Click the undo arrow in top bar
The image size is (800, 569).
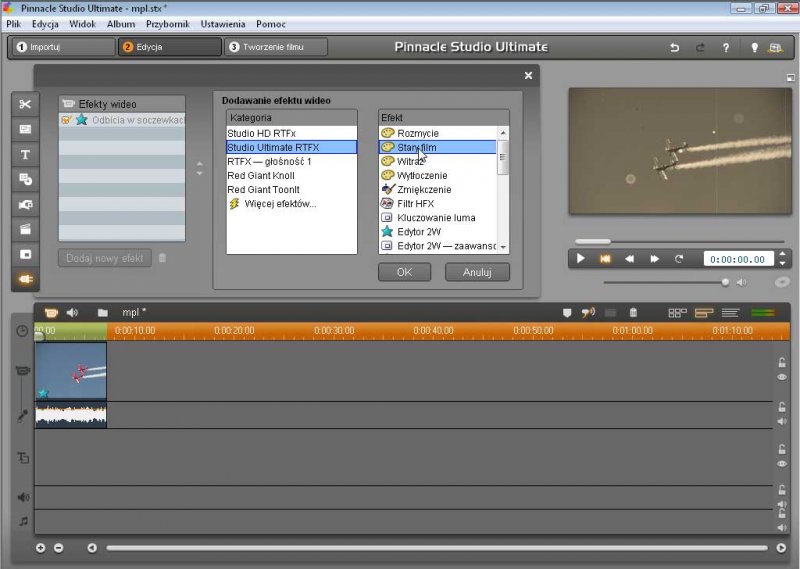674,47
